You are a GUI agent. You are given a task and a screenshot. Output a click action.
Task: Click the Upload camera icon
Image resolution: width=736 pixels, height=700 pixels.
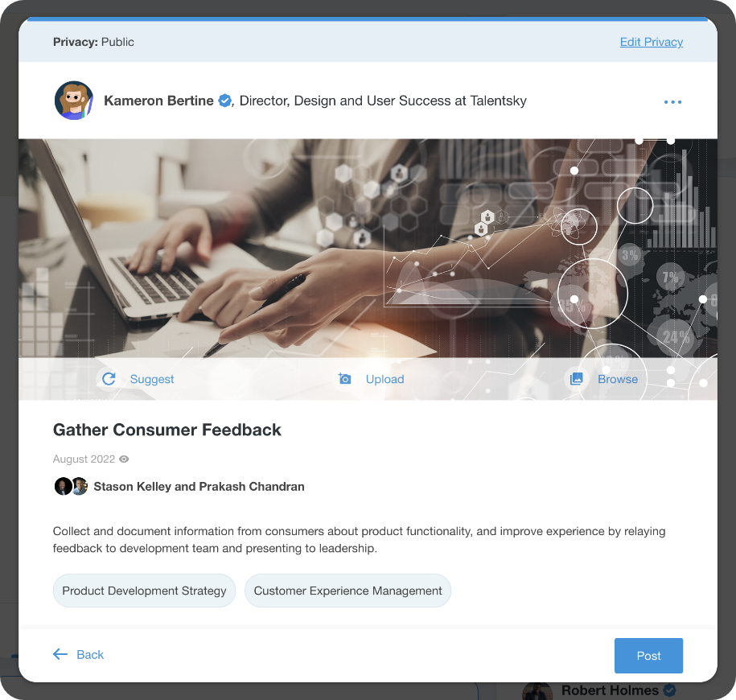(344, 378)
